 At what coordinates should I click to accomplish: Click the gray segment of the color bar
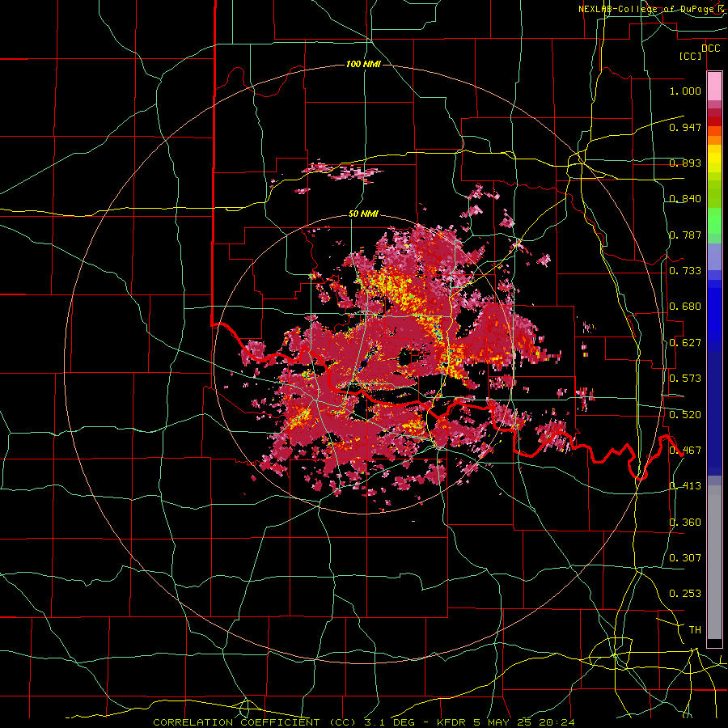pos(714,562)
